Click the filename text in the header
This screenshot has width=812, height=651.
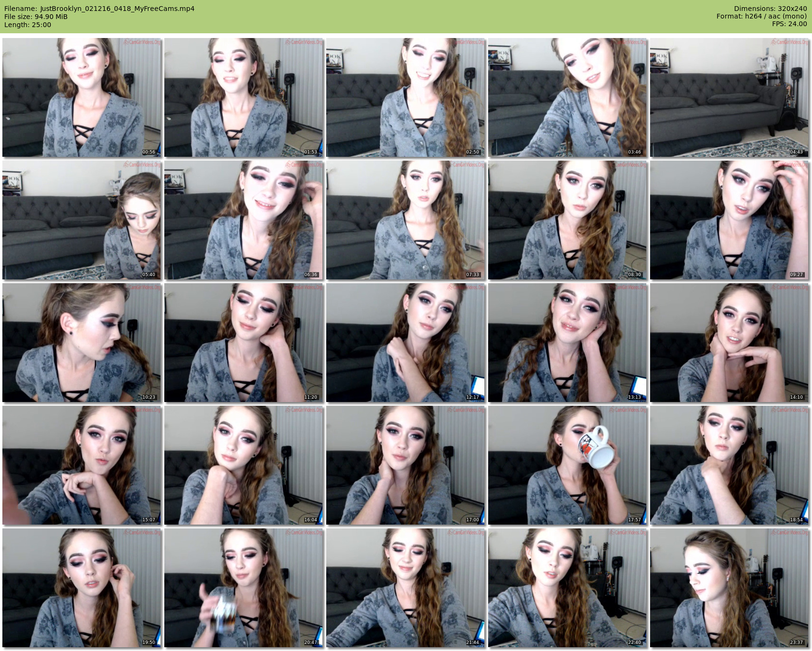point(99,9)
